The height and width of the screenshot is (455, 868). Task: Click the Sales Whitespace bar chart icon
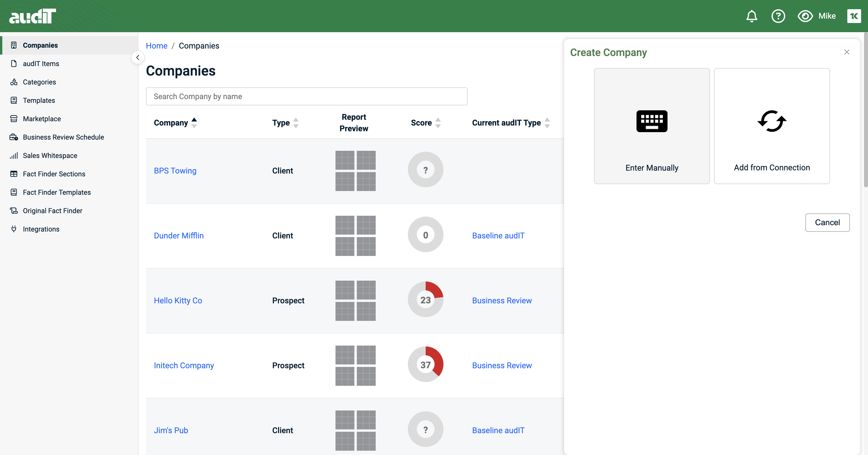[14, 155]
